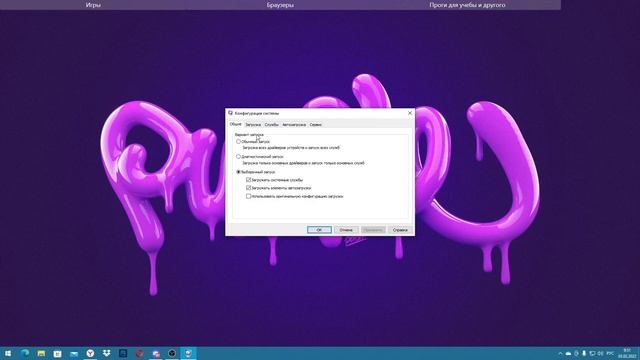Image resolution: width=640 pixels, height=360 pixels.
Task: Open the Mail app from taskbar
Action: tap(74, 353)
